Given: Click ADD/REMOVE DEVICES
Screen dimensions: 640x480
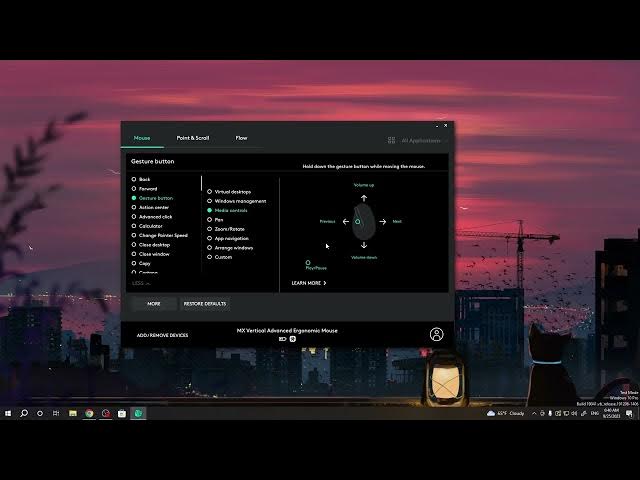Looking at the screenshot, I should click(162, 335).
